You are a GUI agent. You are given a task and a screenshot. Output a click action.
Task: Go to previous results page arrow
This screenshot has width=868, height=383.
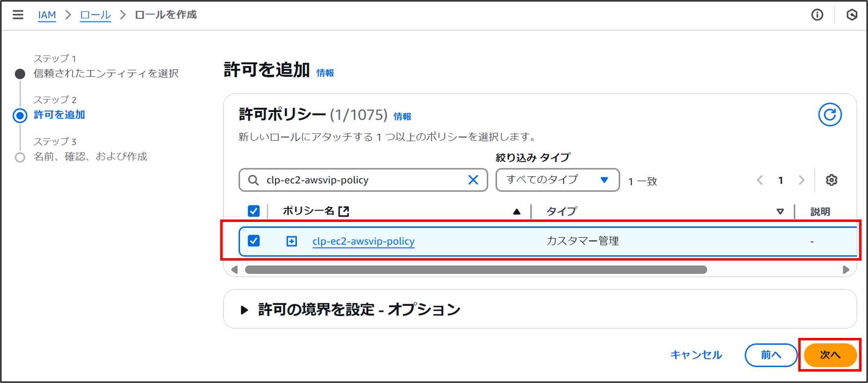click(x=760, y=180)
